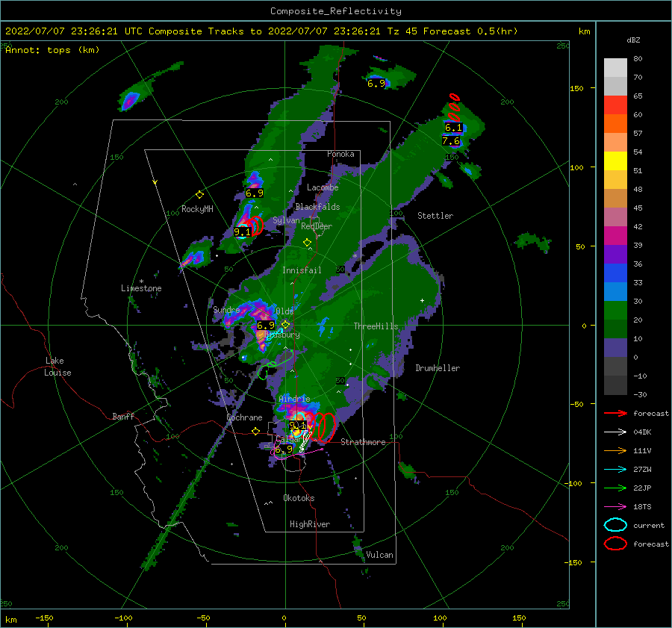672x628 pixels.
Task: Select the orange 111V arrow legend entry
Action: (x=615, y=450)
